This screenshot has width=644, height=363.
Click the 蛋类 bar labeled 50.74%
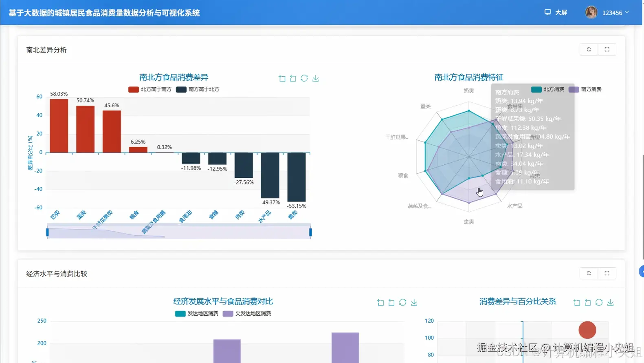click(x=85, y=129)
